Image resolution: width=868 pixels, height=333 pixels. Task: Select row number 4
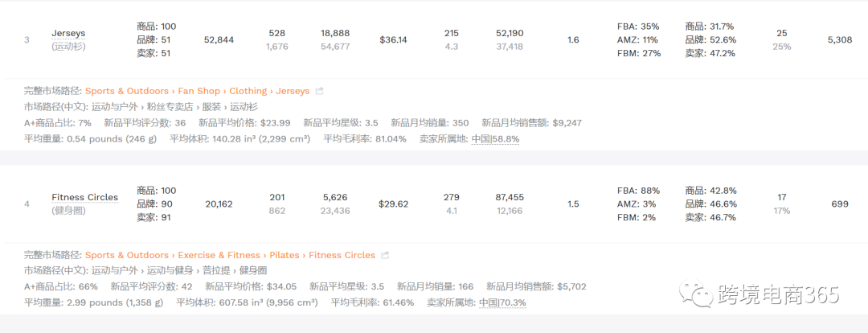click(x=27, y=204)
